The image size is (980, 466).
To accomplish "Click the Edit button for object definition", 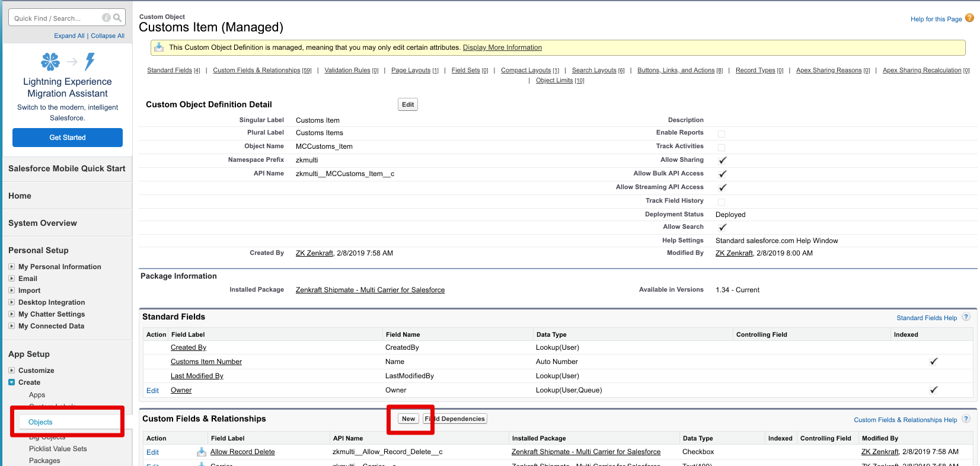I will [408, 104].
